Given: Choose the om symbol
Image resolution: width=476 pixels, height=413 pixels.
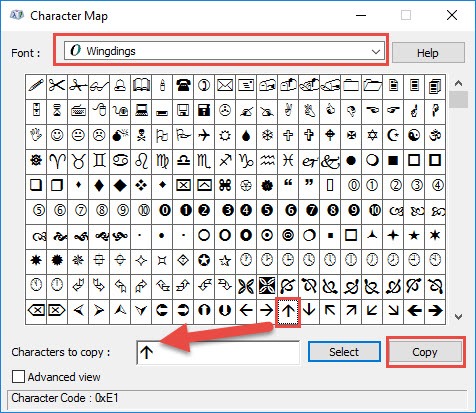Looking at the screenshot, I should coord(435,136).
